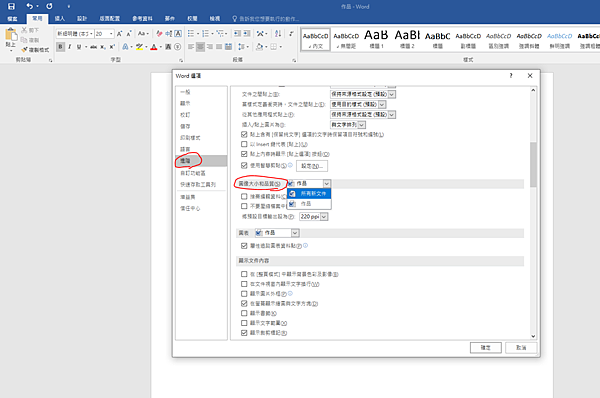The width and height of the screenshot is (600, 398).
Task: Click the Cut scissors icon
Action: pyautogui.click(x=24, y=30)
